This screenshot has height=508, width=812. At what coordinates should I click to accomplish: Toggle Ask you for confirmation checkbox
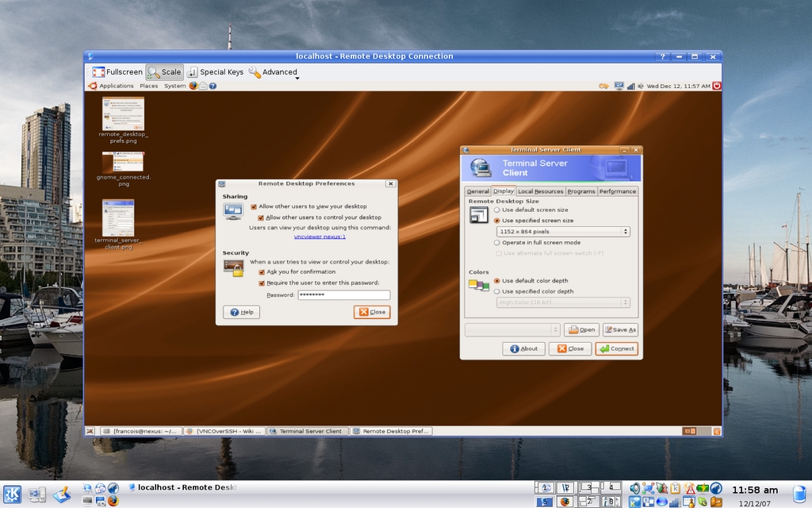click(262, 272)
